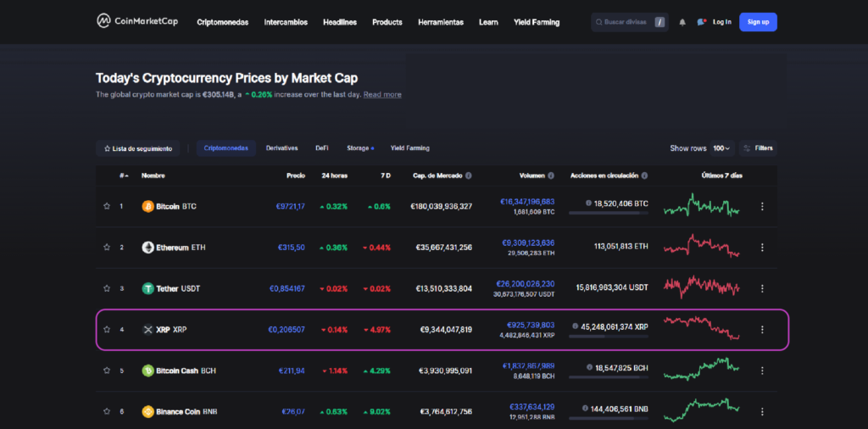Switch to the Derivatives tab
Screen dimensions: 868x429
(x=281, y=148)
